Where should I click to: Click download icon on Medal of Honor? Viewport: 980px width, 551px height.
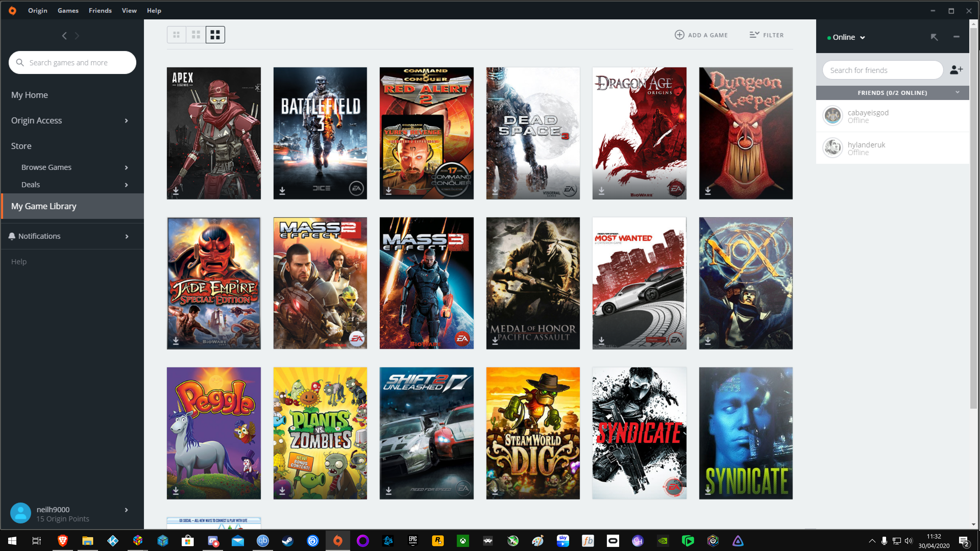(495, 340)
